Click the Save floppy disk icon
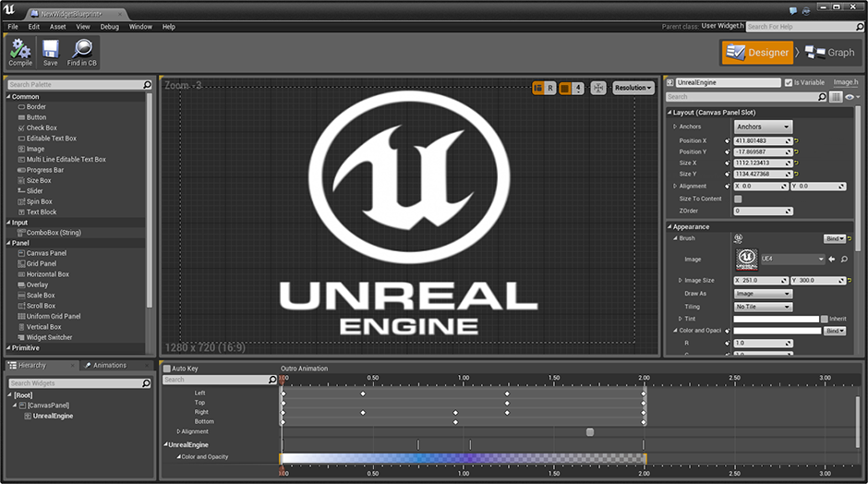 pyautogui.click(x=50, y=49)
